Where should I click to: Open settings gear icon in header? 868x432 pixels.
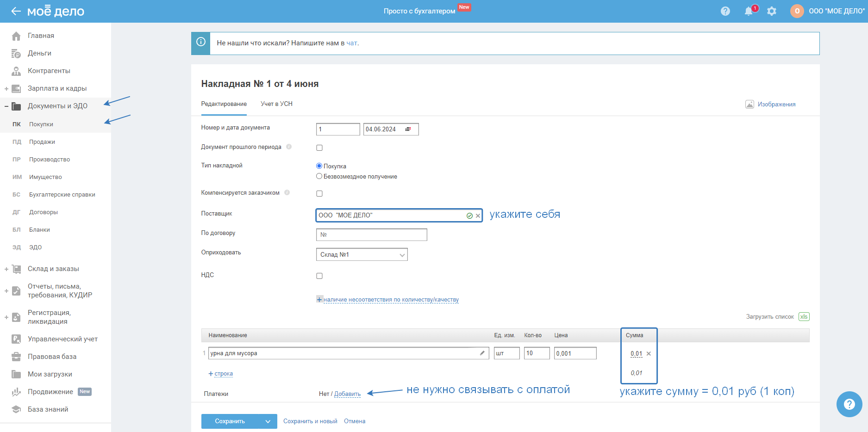point(772,11)
